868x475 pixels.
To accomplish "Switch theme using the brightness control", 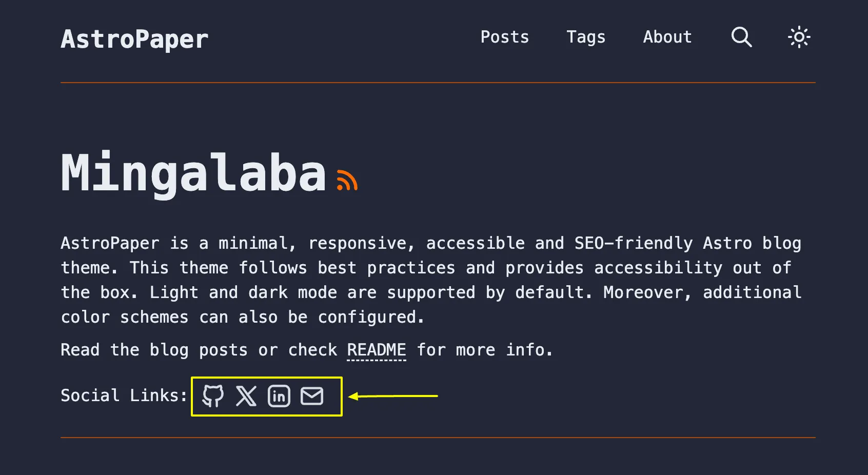I will pos(798,36).
